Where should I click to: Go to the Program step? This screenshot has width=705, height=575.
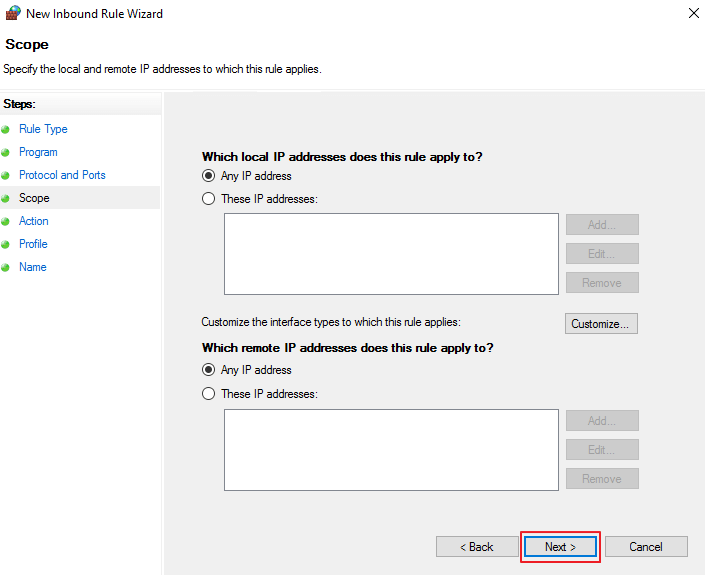point(38,152)
